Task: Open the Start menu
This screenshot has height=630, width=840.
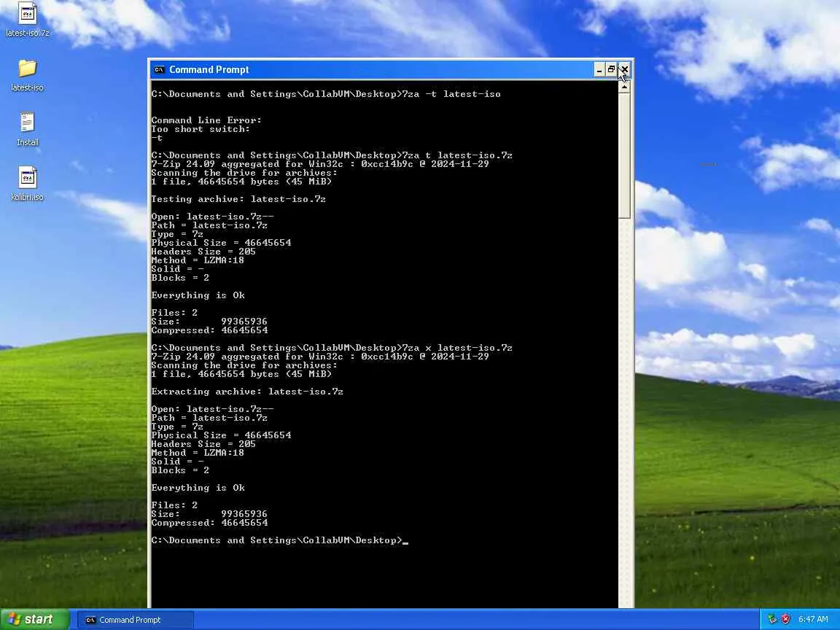Action: 35,619
